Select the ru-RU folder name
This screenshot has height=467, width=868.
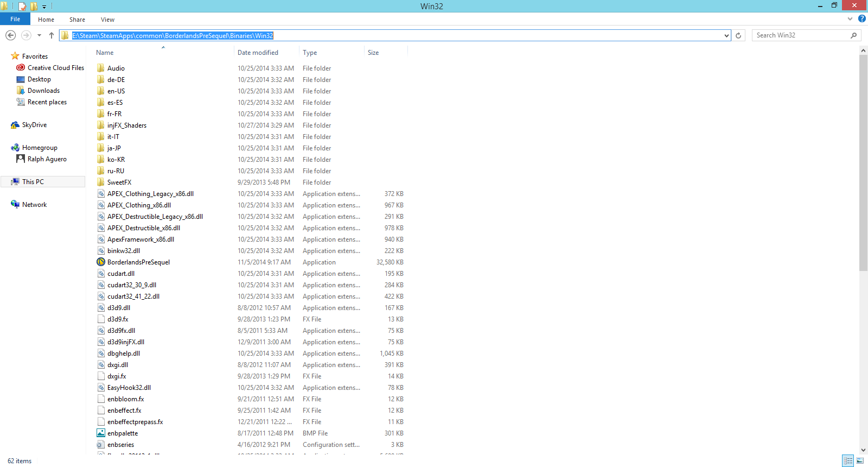click(116, 171)
